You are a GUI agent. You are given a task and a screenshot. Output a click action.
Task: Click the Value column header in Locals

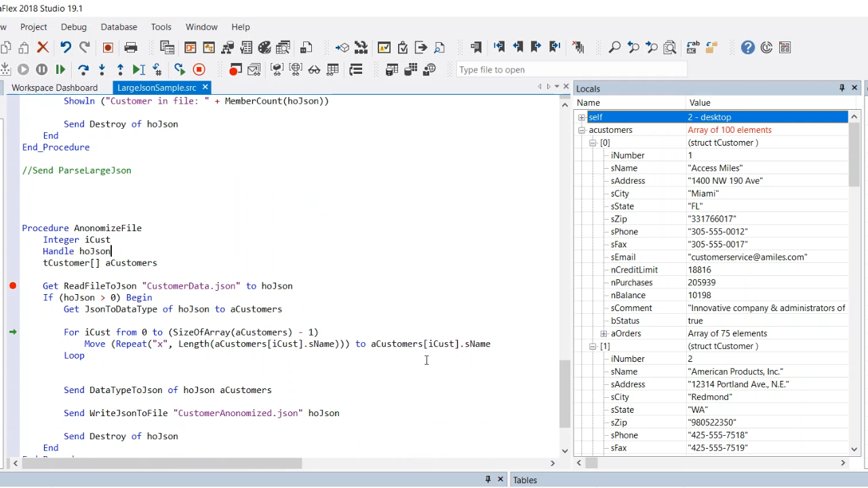tap(700, 103)
